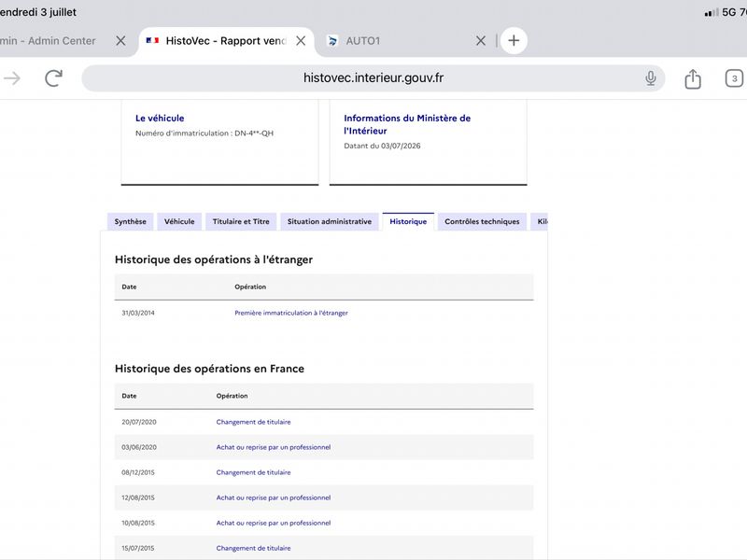Open the Contrôles techniques tab
This screenshot has height=560, width=747.
coord(482,221)
